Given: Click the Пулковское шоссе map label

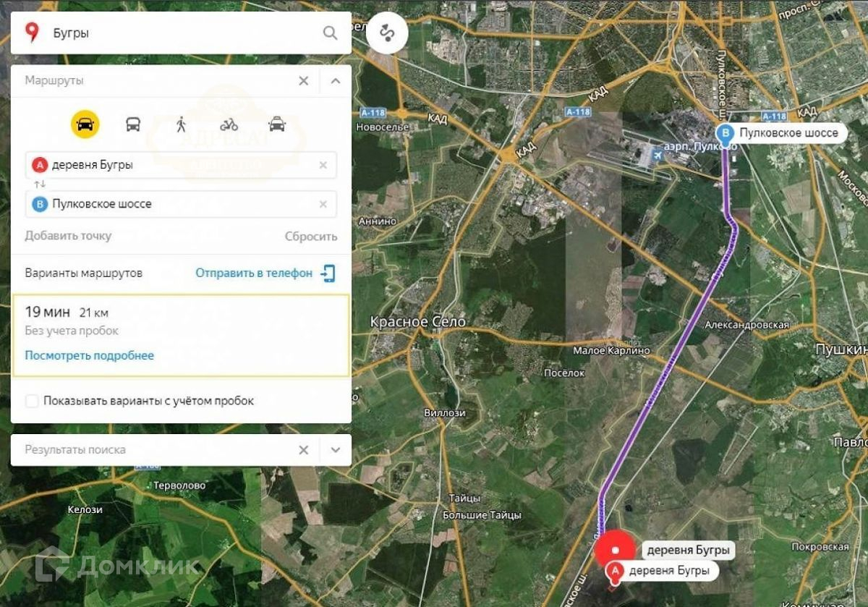Looking at the screenshot, I should pos(788,133).
